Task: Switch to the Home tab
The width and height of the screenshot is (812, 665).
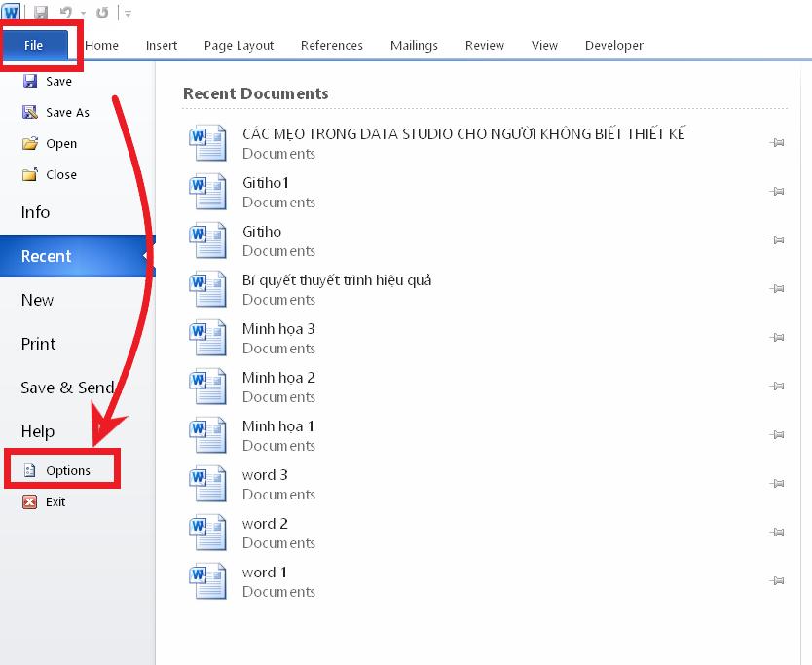Action: click(x=101, y=46)
